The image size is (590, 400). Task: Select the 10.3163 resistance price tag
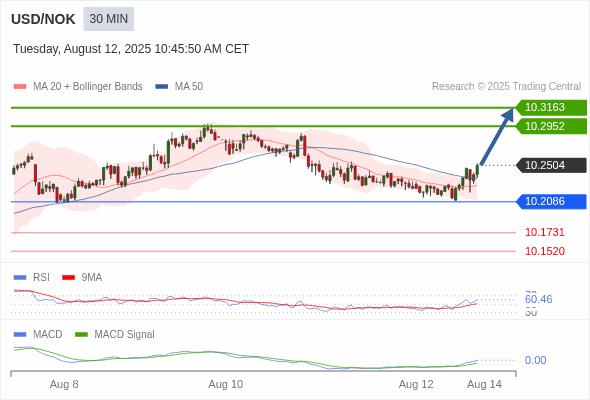coord(551,107)
